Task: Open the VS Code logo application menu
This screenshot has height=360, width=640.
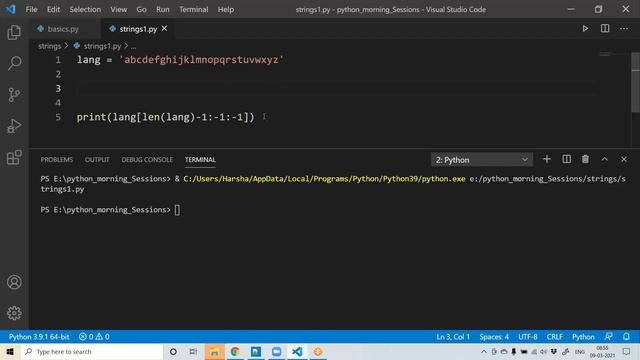Action: [11, 9]
